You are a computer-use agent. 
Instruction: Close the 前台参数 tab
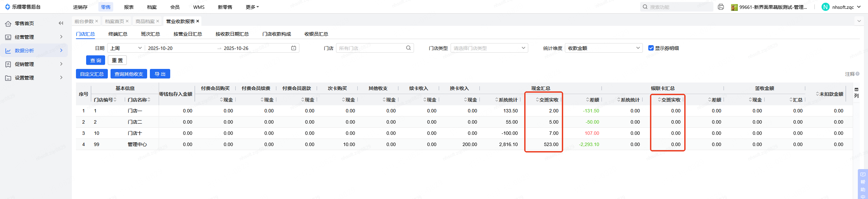coord(97,21)
